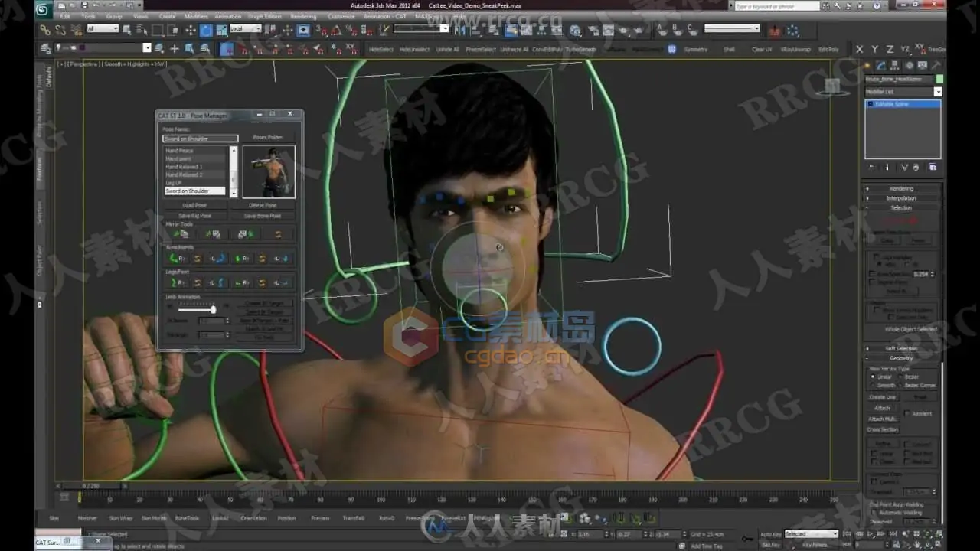Click the Poses Folder button
Viewport: 980px width, 551px height.
tap(268, 138)
